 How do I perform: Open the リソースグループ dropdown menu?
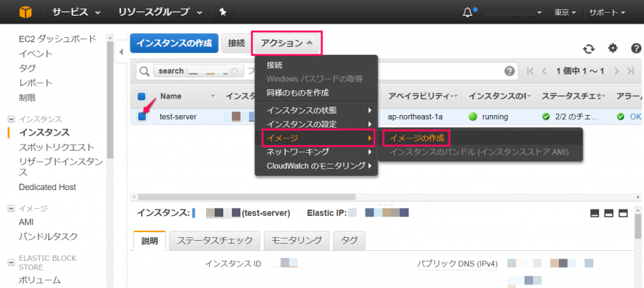point(160,12)
